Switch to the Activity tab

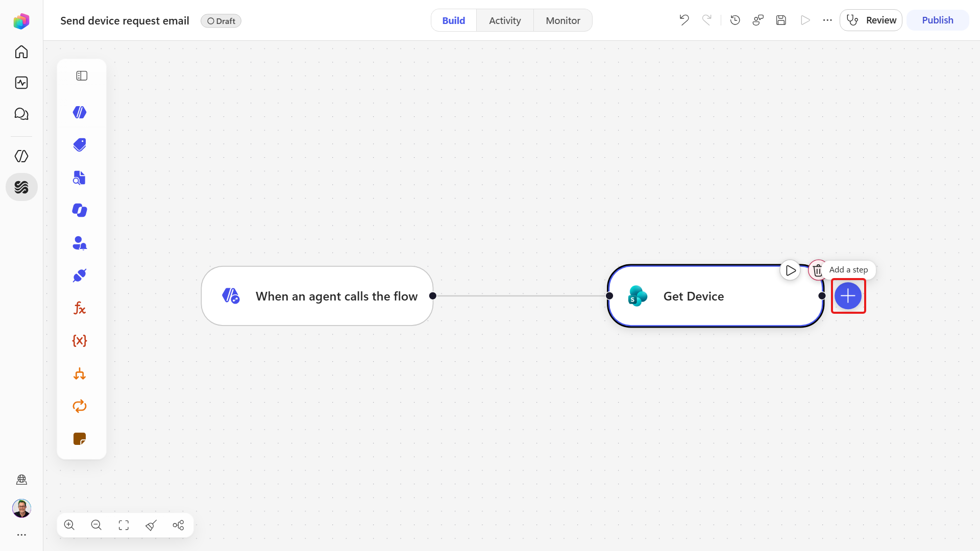[505, 20]
